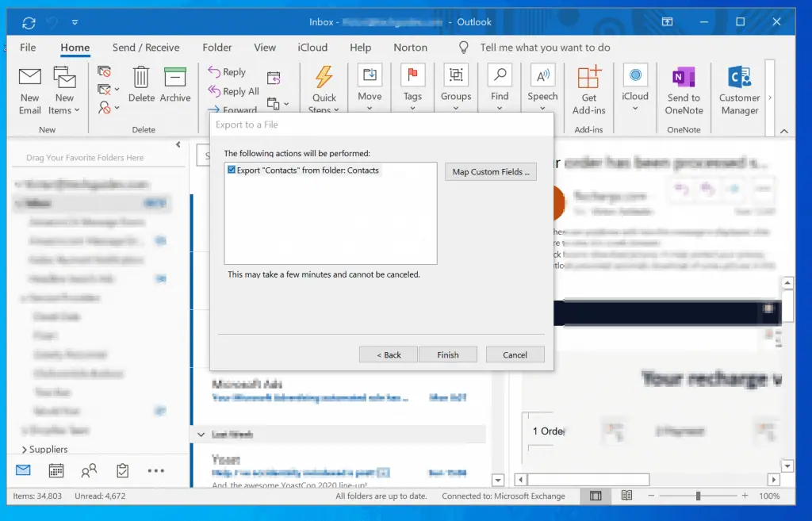The width and height of the screenshot is (812, 521).
Task: Cancel the Export to a File dialog
Action: pyautogui.click(x=515, y=354)
